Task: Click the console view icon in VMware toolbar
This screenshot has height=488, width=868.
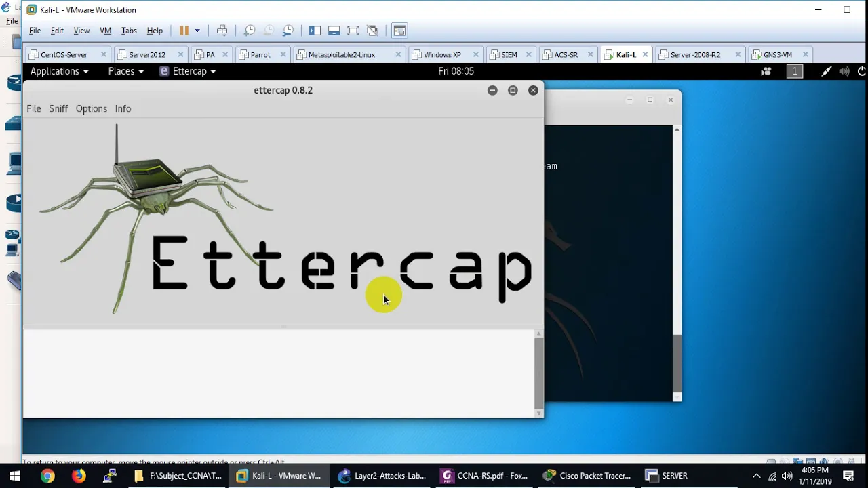Action: pos(399,30)
